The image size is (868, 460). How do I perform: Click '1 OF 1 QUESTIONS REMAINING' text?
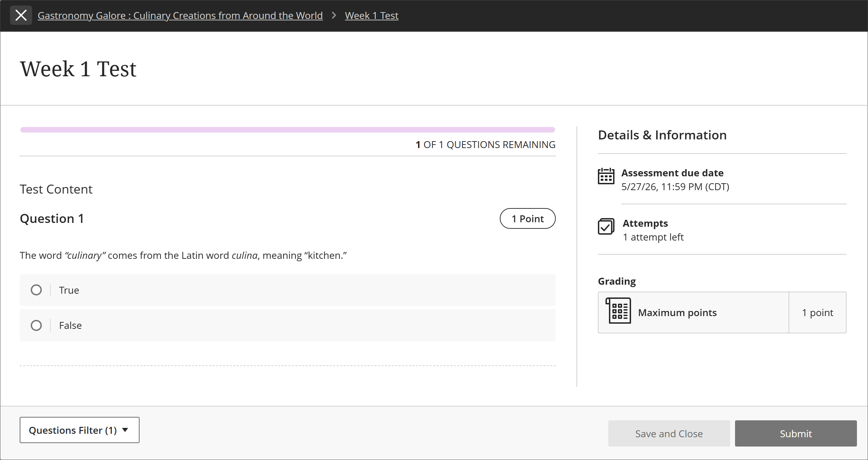coord(486,145)
